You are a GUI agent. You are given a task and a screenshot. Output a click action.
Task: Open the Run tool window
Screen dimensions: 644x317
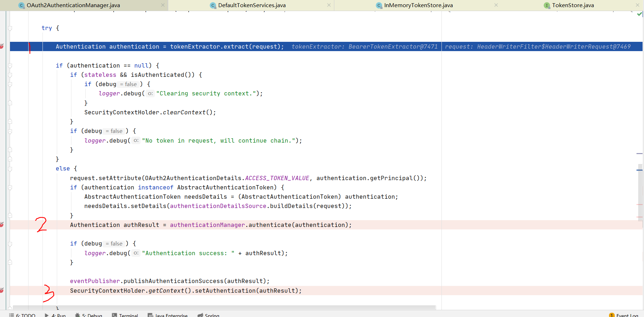pos(55,315)
